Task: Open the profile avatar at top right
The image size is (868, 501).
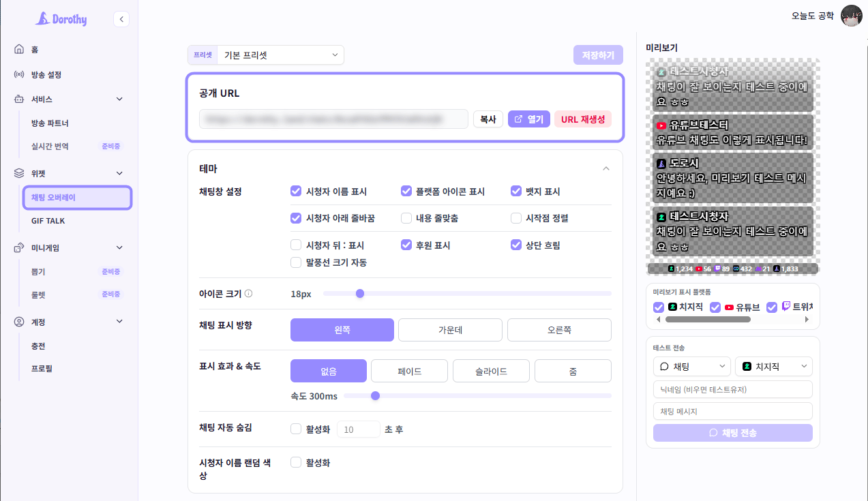Action: tap(851, 15)
